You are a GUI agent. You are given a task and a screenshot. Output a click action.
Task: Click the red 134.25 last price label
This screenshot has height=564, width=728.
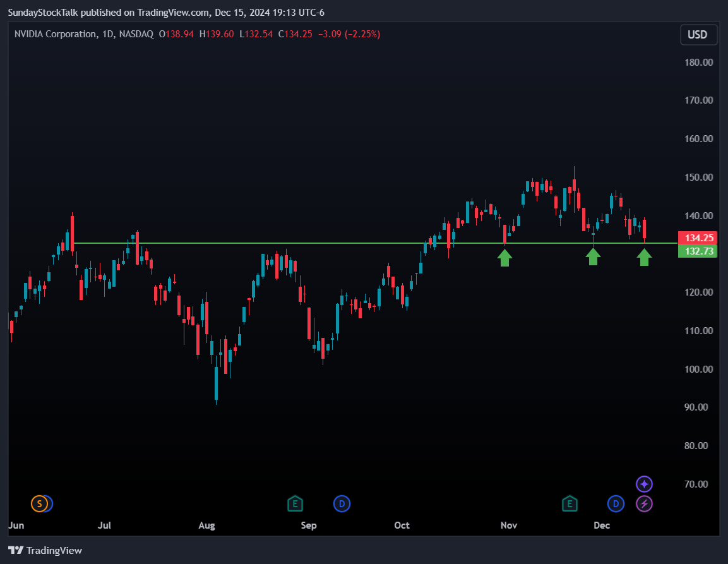coord(698,238)
